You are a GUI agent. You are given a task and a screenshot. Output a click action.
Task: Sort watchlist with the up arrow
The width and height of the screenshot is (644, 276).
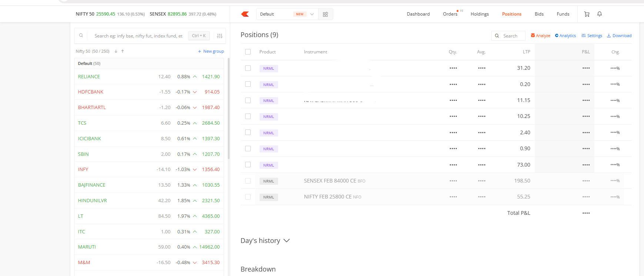click(x=123, y=51)
